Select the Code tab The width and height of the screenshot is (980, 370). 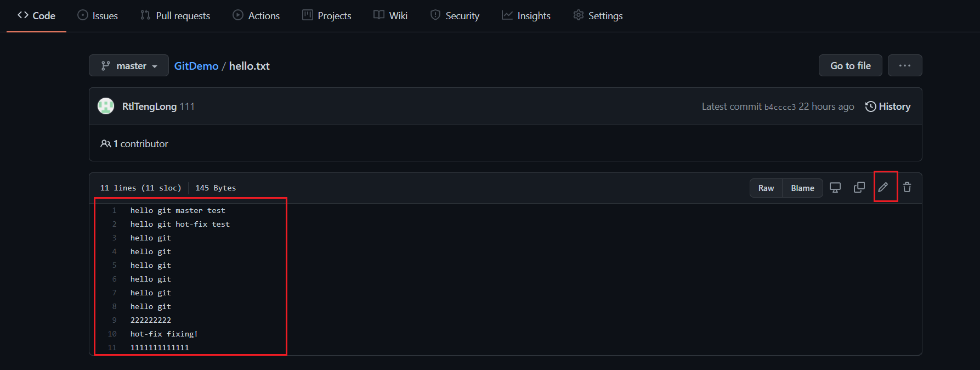[x=36, y=15]
